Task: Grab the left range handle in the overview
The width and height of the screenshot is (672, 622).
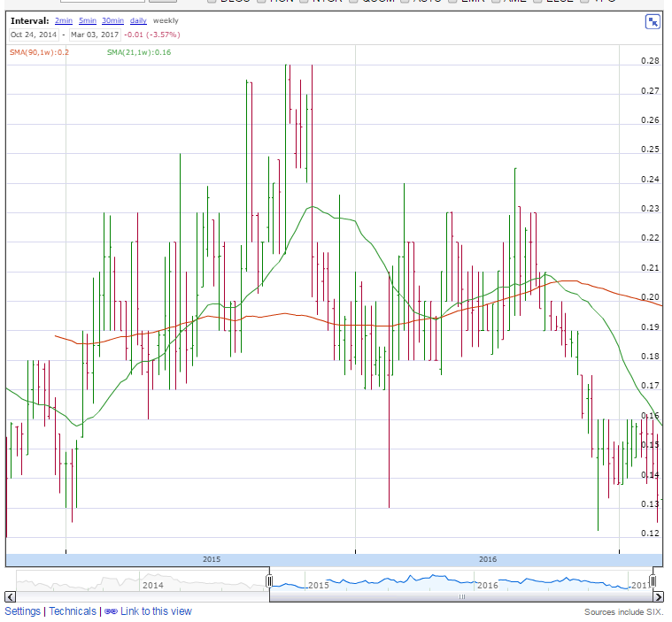Action: coord(269,581)
